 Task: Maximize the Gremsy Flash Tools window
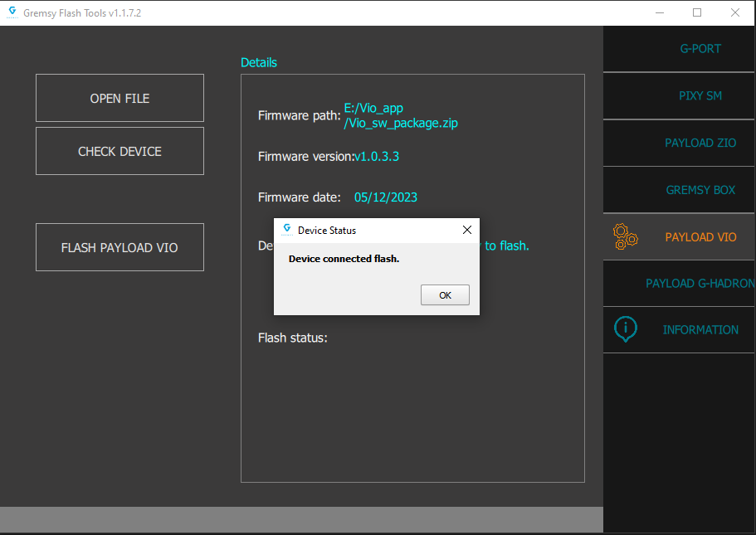coord(697,12)
